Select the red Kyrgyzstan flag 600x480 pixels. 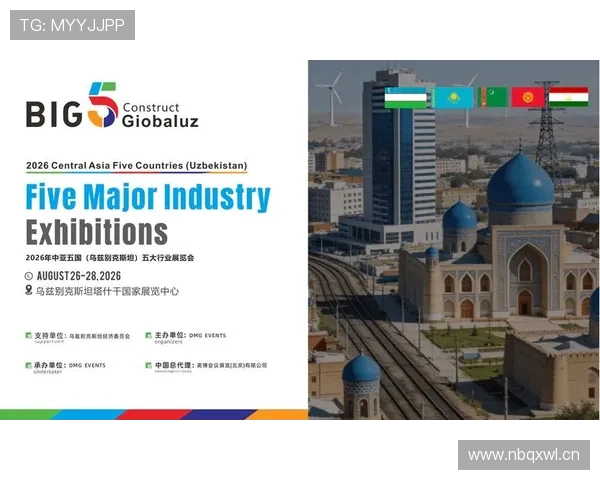[x=528, y=97]
